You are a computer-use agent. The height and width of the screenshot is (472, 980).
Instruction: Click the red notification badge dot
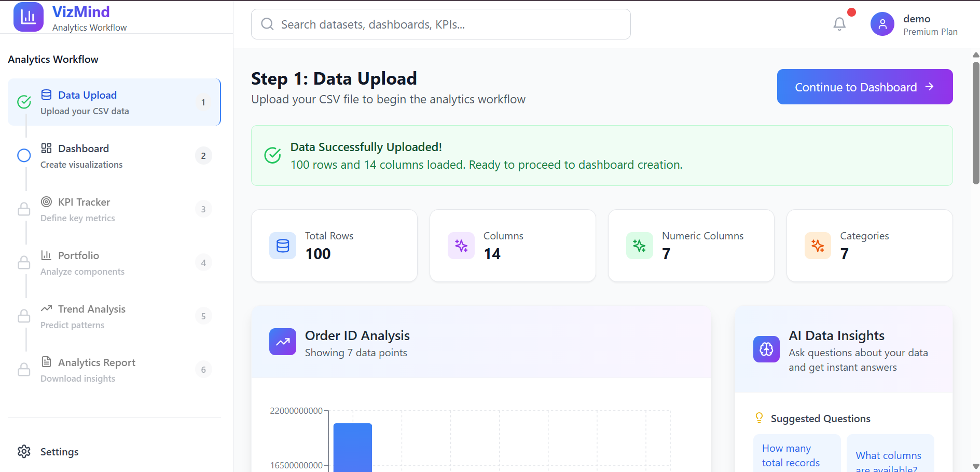coord(851,12)
